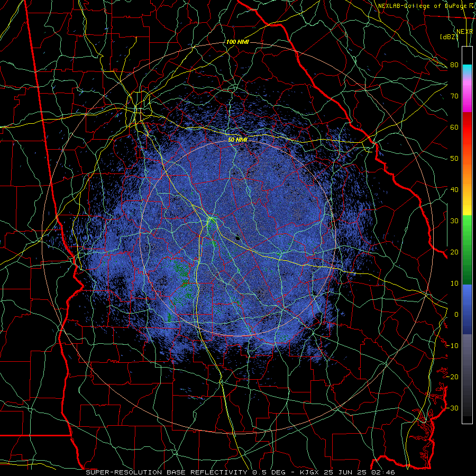This screenshot has height=476, width=476.
Task: Click the -10 value on the dBZ scale
Action: [x=452, y=346]
